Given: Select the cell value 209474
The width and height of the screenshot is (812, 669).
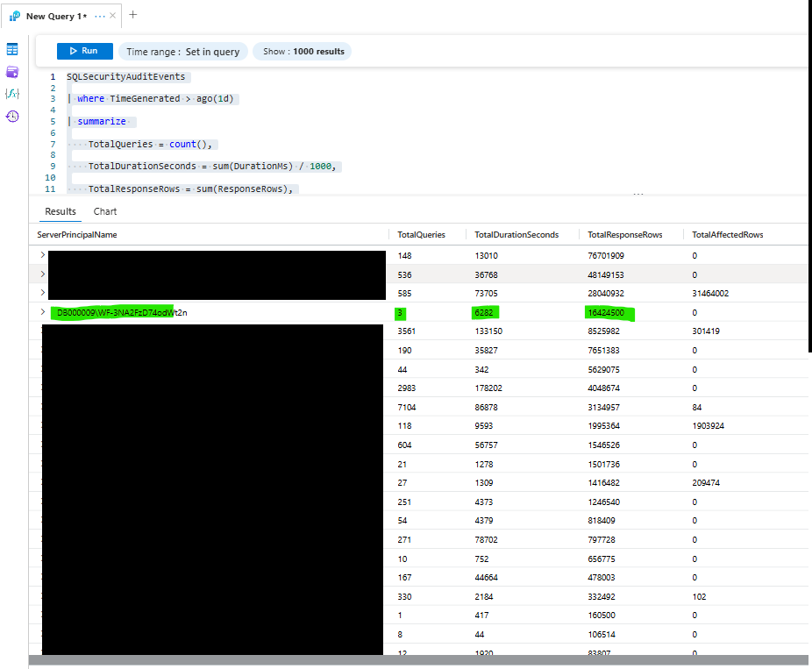Looking at the screenshot, I should pyautogui.click(x=706, y=483).
